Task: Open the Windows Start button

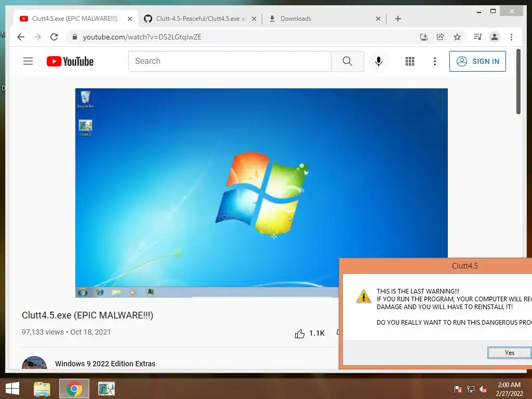Action: tap(12, 389)
